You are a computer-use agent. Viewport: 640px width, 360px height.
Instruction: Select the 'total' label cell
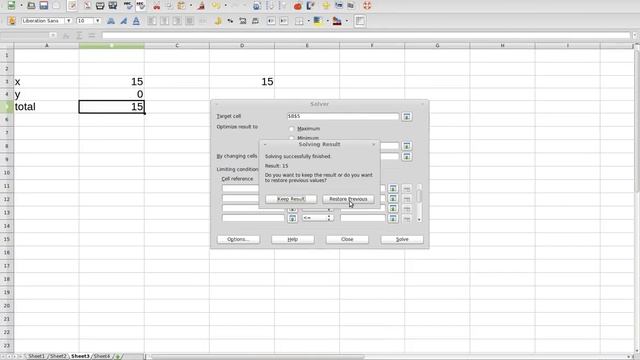(x=47, y=107)
